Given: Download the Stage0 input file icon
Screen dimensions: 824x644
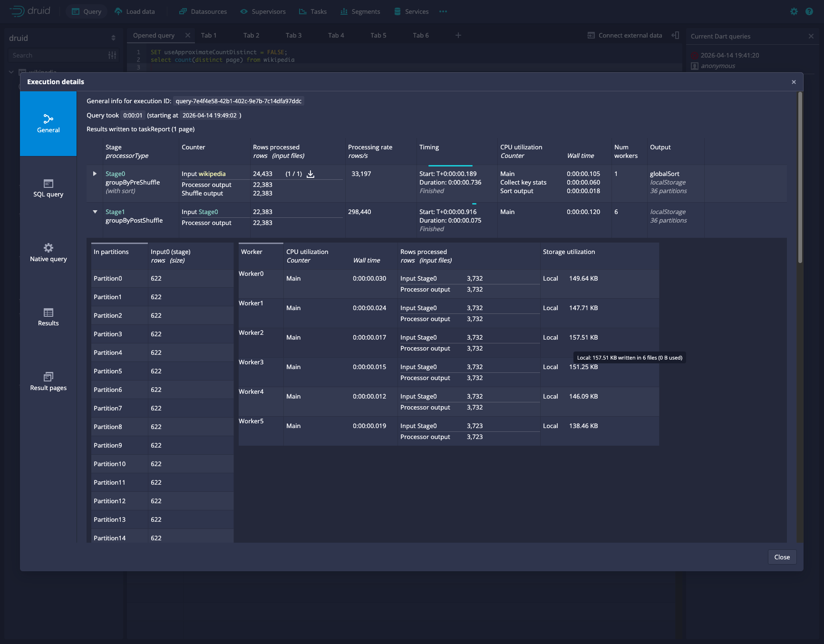Looking at the screenshot, I should click(x=310, y=174).
